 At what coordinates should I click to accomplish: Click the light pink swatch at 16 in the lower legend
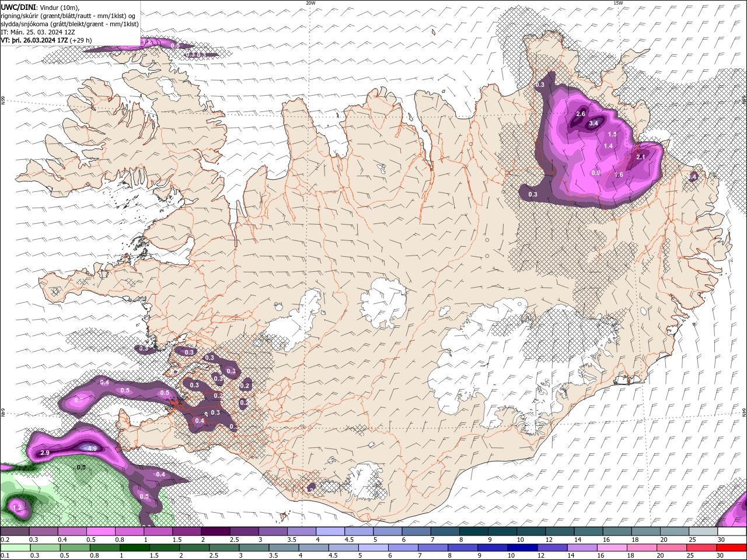(x=613, y=547)
